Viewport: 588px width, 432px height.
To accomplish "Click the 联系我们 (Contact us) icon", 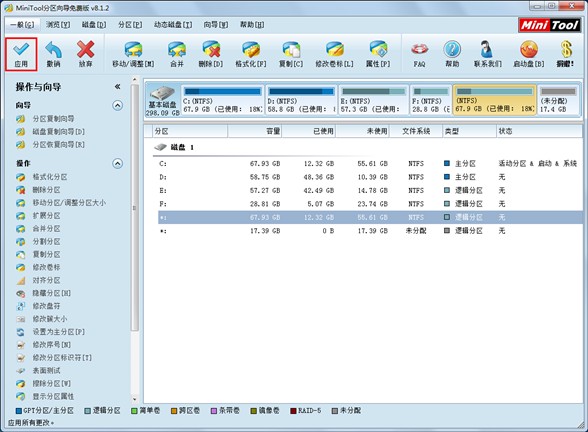I will pos(487,50).
